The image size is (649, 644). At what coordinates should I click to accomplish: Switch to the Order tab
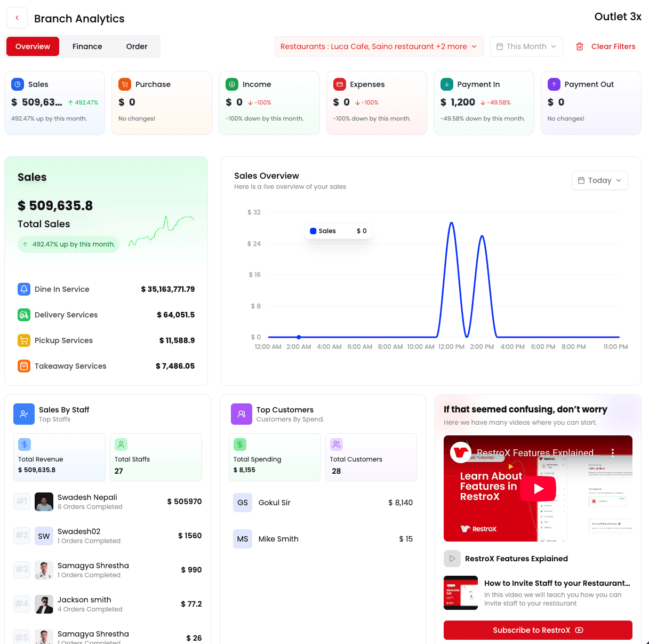[137, 46]
